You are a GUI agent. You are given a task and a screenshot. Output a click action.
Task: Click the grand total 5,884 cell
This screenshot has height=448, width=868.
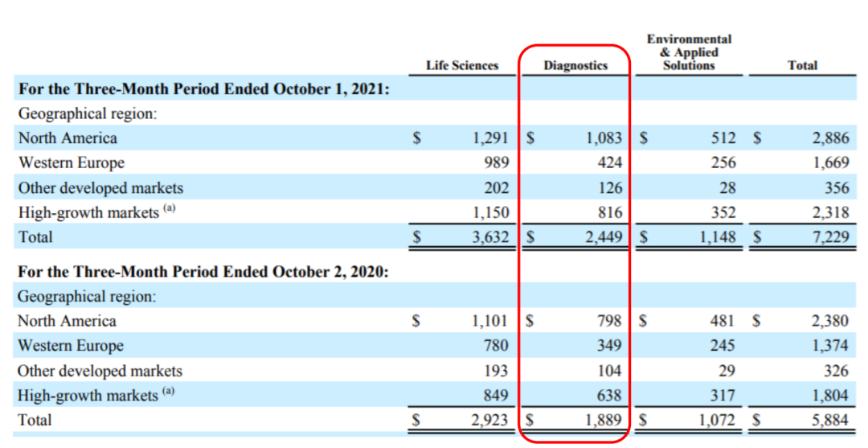pyautogui.click(x=829, y=420)
